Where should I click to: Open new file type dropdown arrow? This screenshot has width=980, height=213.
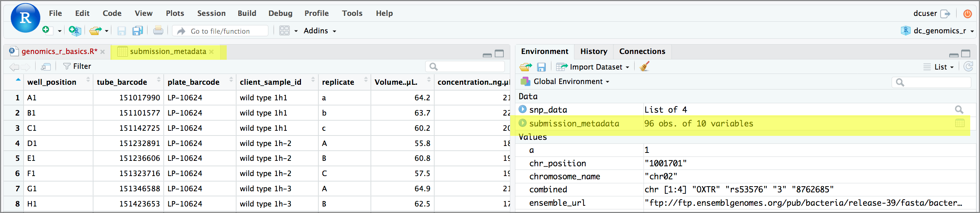(x=60, y=31)
